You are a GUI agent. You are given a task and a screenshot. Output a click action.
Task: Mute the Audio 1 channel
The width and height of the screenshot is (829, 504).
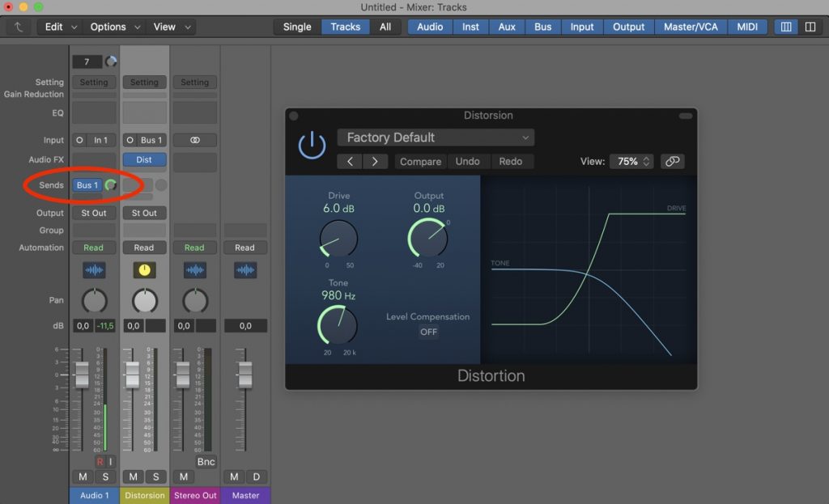(x=83, y=476)
